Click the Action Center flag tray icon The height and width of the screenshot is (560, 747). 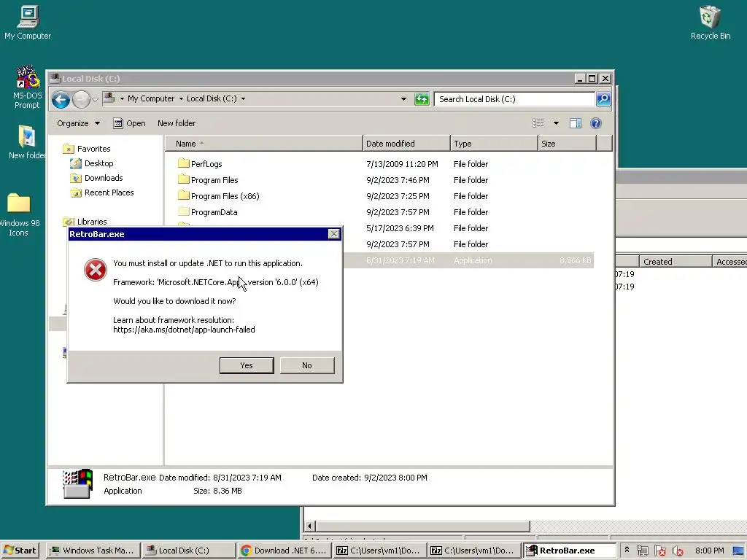(x=659, y=551)
